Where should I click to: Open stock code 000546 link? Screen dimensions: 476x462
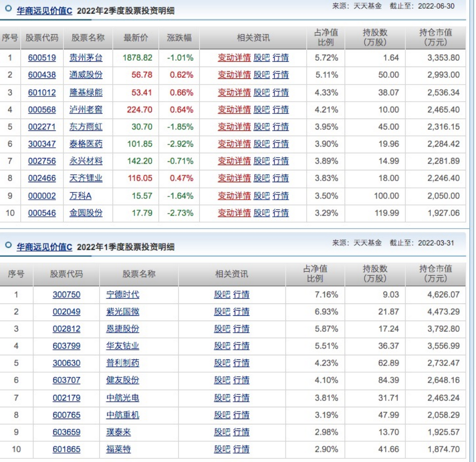[42, 213]
